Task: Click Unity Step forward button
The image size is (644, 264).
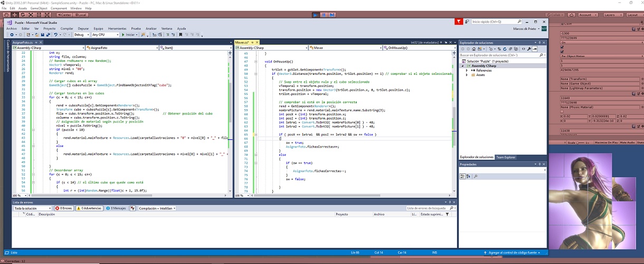Action: point(332,15)
